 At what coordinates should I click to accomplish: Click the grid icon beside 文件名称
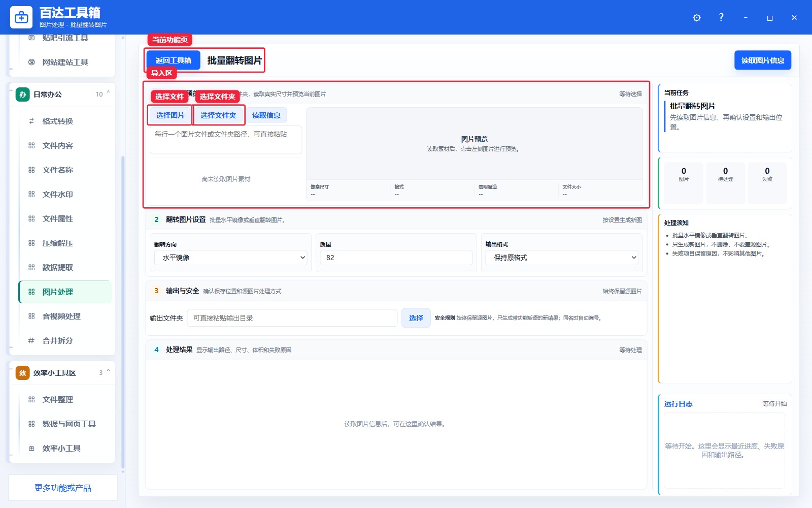[31, 170]
